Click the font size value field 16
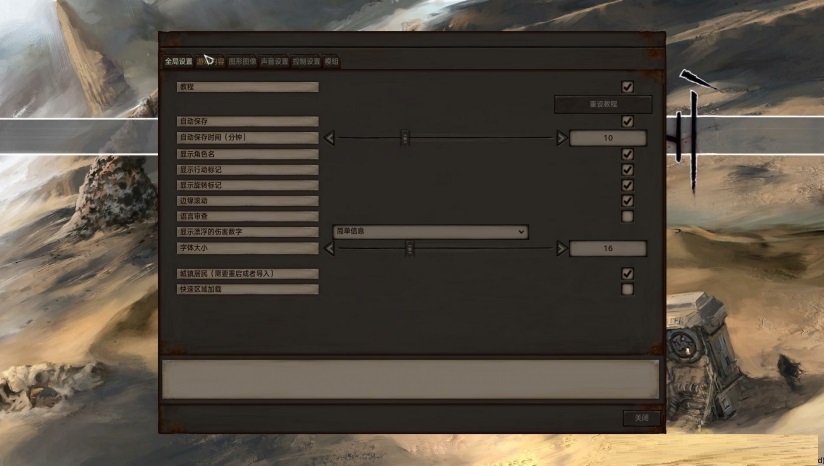Viewport: 824px width, 466px height. pos(608,248)
